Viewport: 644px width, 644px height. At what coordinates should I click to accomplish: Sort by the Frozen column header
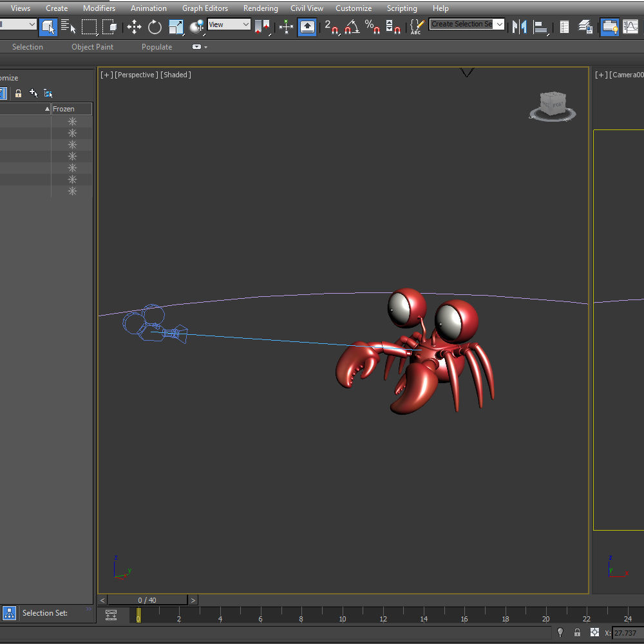(x=71, y=109)
